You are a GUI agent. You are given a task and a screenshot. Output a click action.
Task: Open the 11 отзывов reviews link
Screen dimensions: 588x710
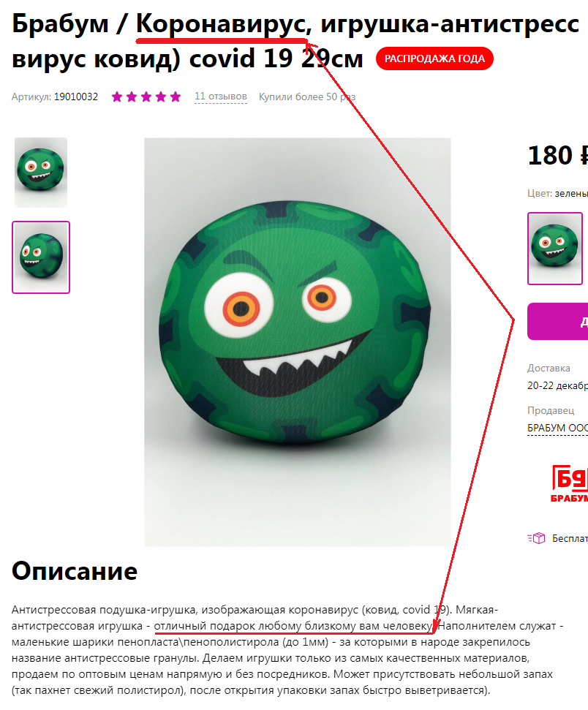[x=221, y=97]
